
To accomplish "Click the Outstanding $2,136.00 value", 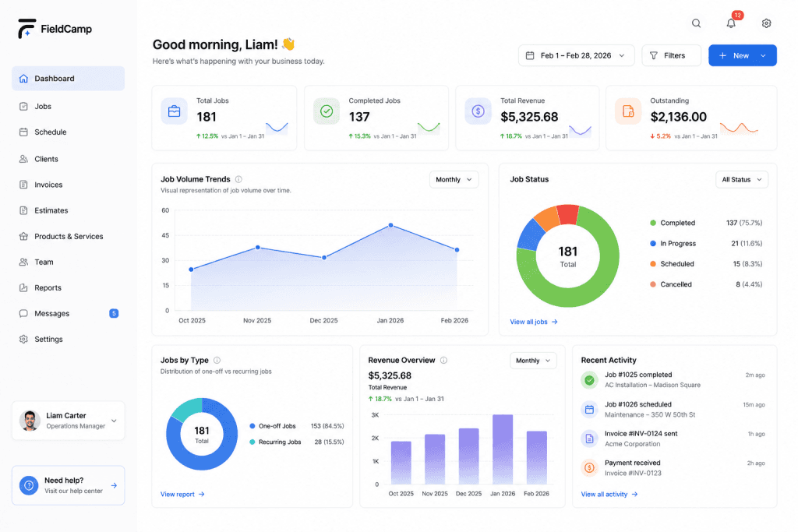I will click(x=679, y=117).
